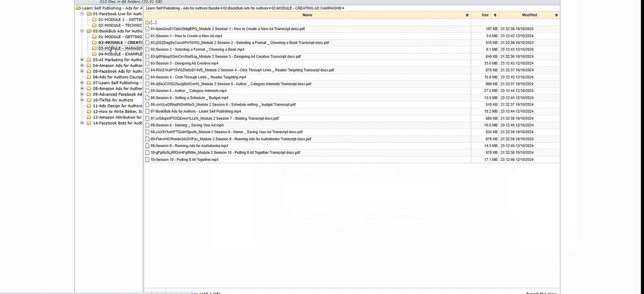This screenshot has height=294, width=644.
Task: Select the 14-Facebook Bots for Authors folder
Action: [118, 123]
